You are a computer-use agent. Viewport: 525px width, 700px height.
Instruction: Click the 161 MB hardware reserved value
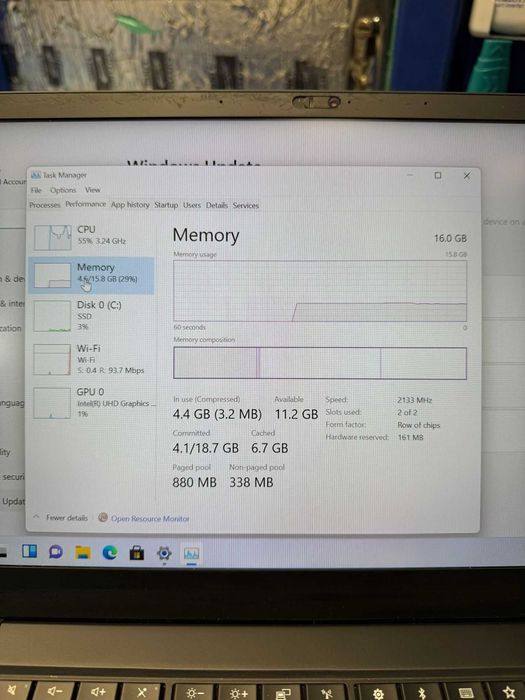click(410, 438)
